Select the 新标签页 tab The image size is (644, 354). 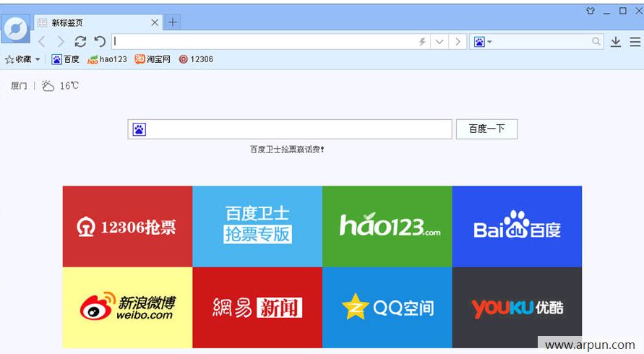coord(98,22)
